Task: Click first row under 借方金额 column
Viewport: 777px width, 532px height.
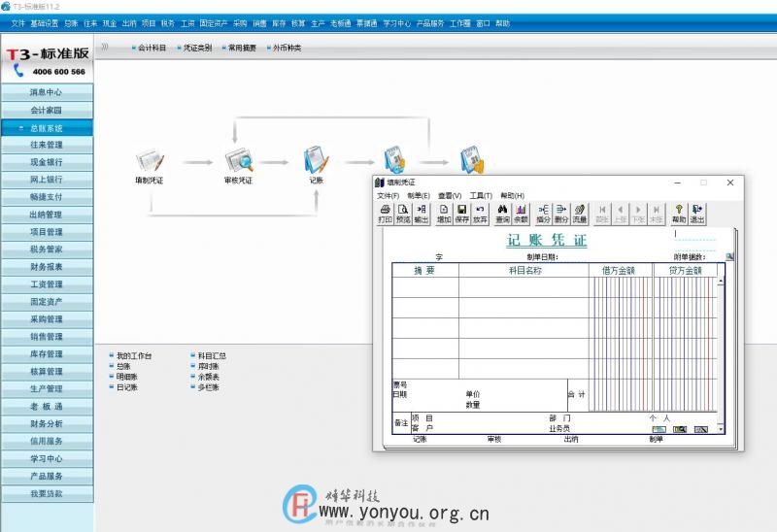Action: 621,287
